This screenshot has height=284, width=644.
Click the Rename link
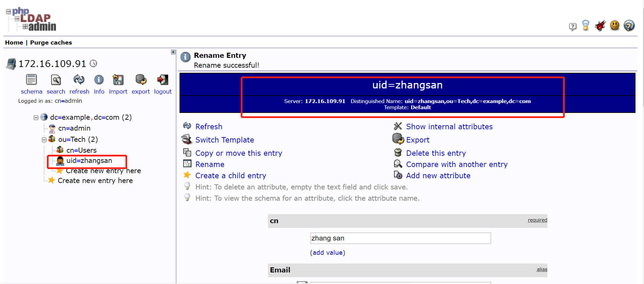click(x=210, y=164)
